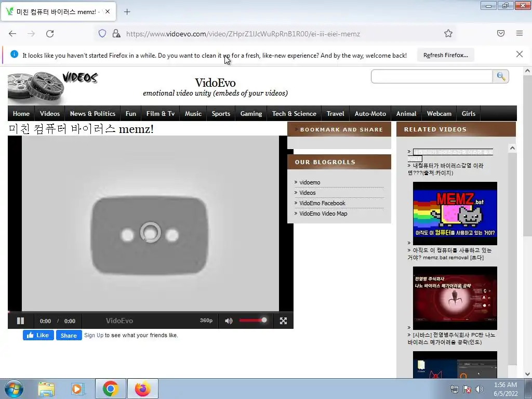Click the Refresh Firefox button
Screen dimensions: 532x399
point(445,55)
